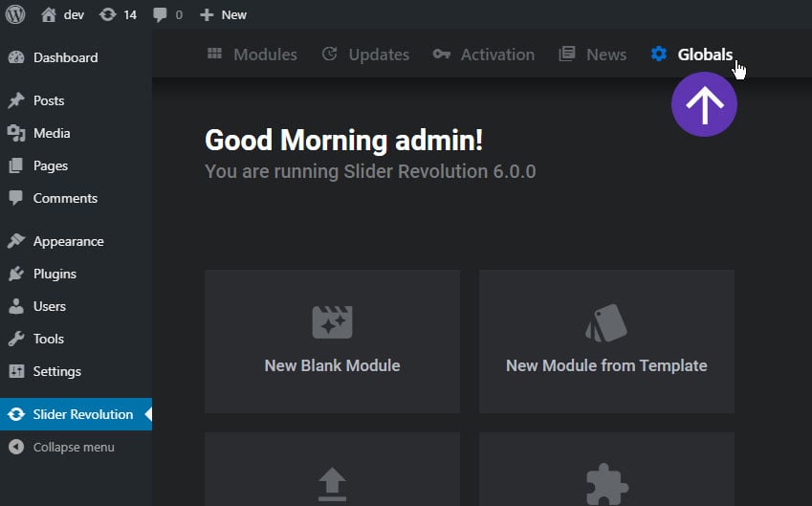The image size is (812, 506).
Task: Open the comments bubble icon in admin bar
Action: 160,14
